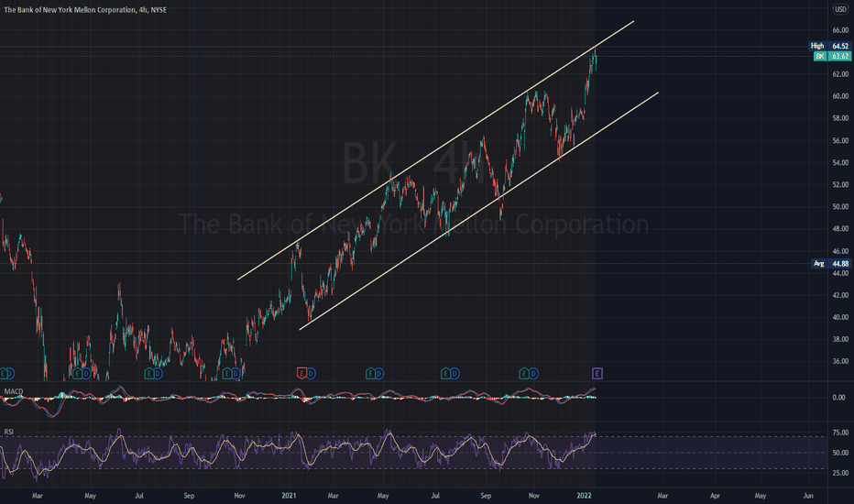Click the dividend marker near October 2021
The width and height of the screenshot is (854, 504).
pyautogui.click(x=533, y=373)
